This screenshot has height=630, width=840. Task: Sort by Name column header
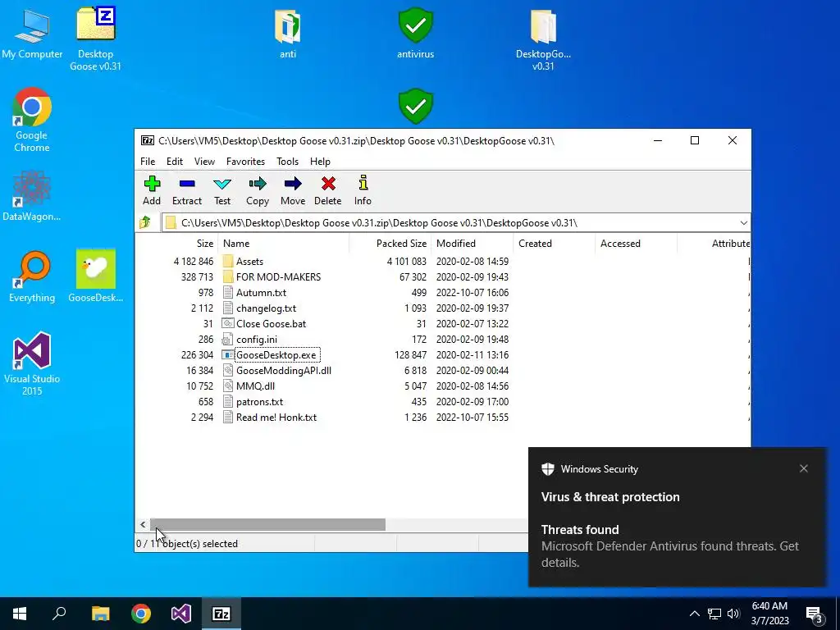click(x=283, y=243)
